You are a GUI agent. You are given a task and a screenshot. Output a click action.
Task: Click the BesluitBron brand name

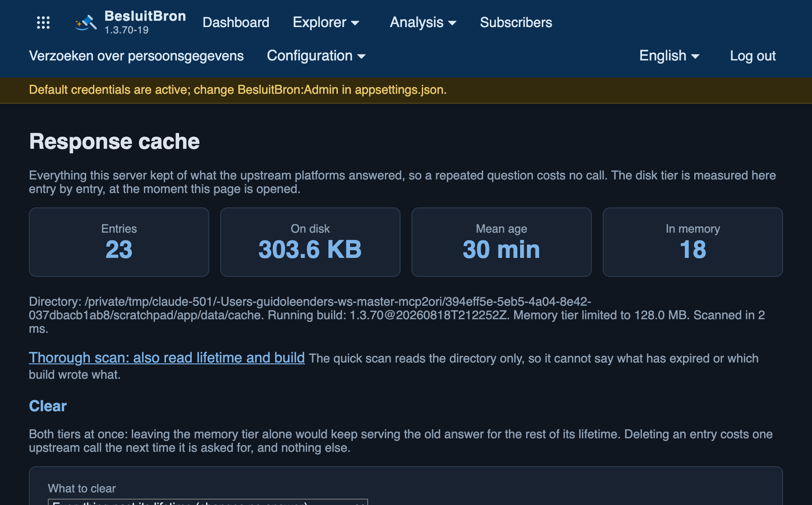tap(145, 16)
